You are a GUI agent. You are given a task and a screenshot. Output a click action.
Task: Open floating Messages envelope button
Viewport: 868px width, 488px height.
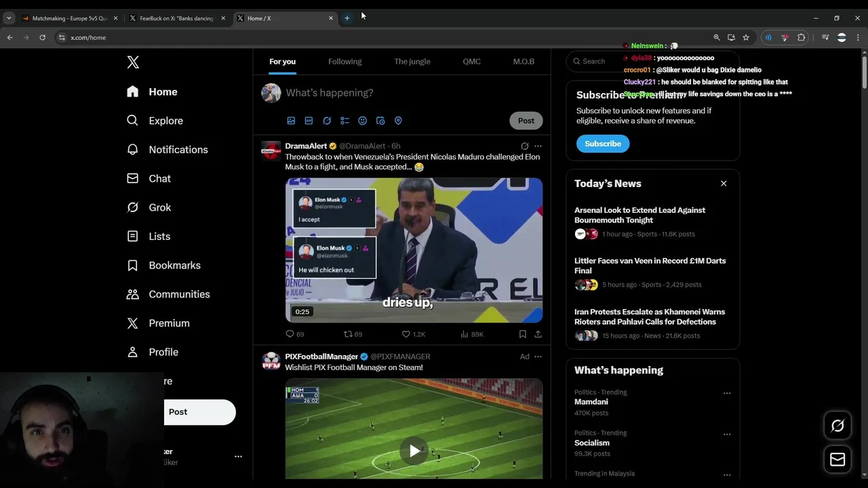(837, 460)
